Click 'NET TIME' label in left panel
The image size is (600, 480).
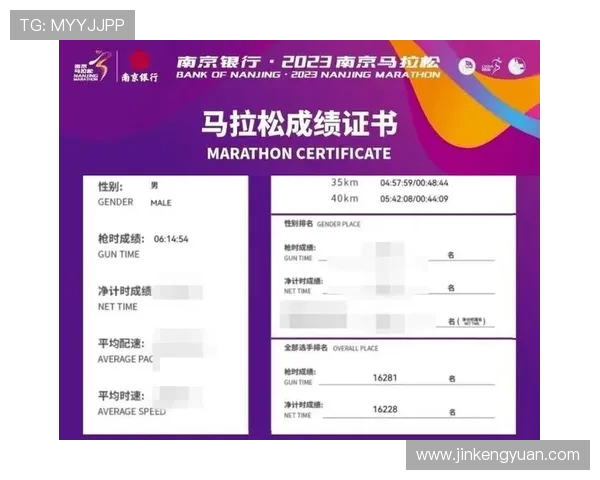[x=117, y=307]
